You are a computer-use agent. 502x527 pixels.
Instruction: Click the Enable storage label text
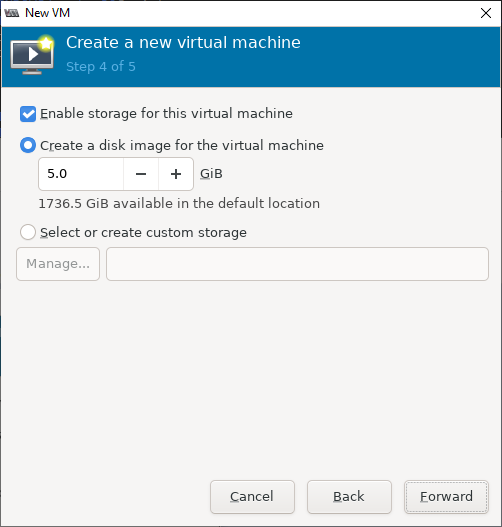[x=166, y=114]
